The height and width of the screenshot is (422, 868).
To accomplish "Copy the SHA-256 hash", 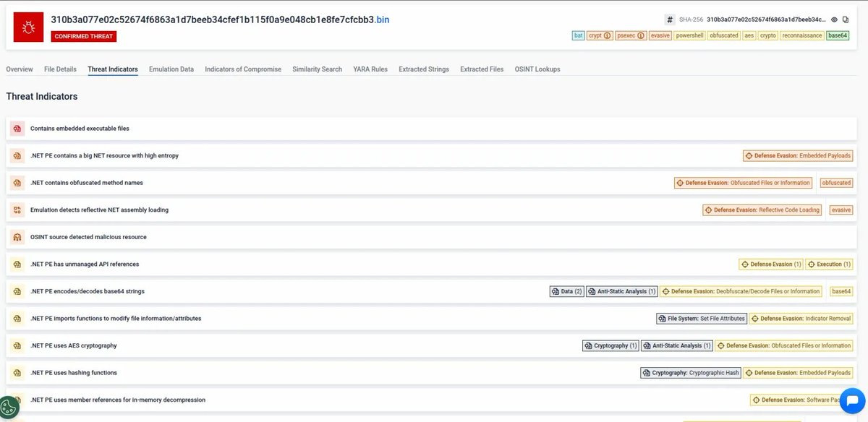I will coord(846,20).
